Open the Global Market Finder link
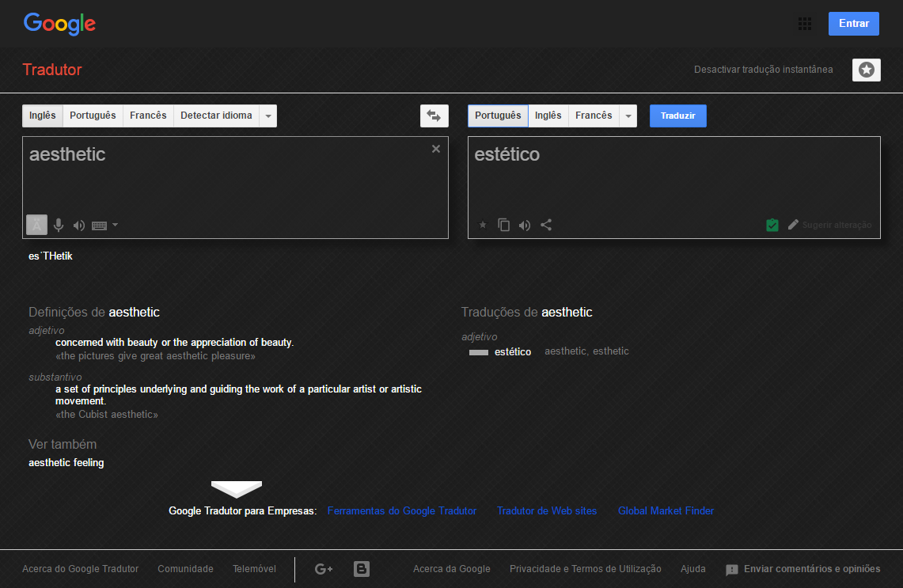Image resolution: width=903 pixels, height=588 pixels. (x=666, y=510)
